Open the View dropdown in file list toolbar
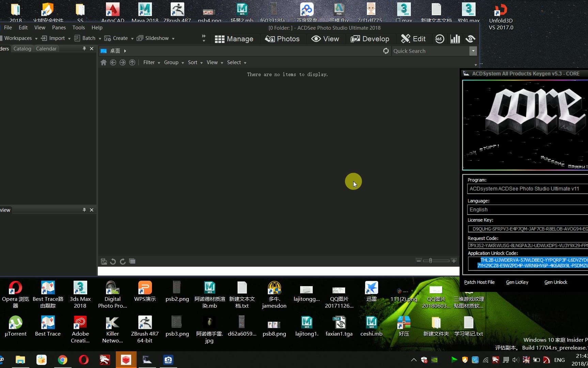Screen dimensions: 588x368 215,62
